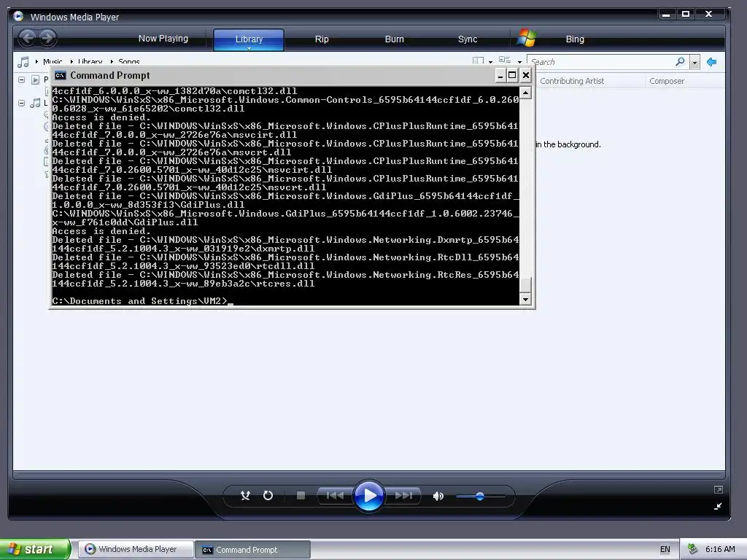Screen dimensions: 747x560
Task: Click Songs in the breadcrumb path
Action: pyautogui.click(x=128, y=61)
